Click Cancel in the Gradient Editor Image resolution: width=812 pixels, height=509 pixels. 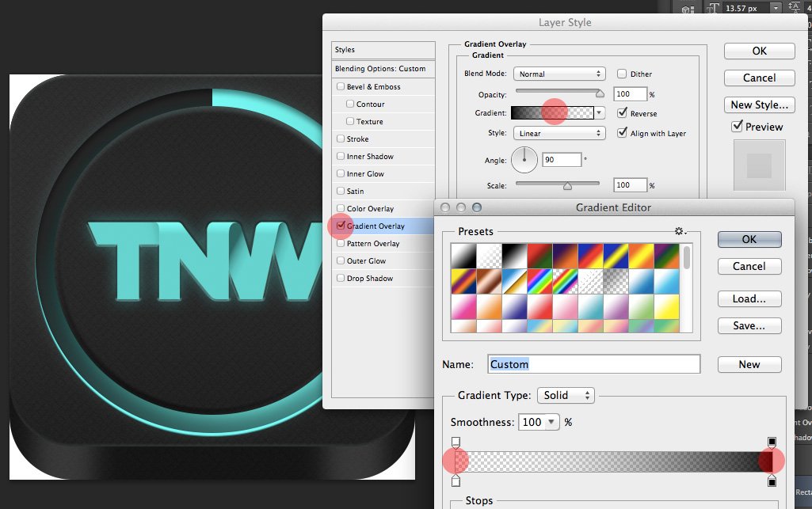point(749,266)
